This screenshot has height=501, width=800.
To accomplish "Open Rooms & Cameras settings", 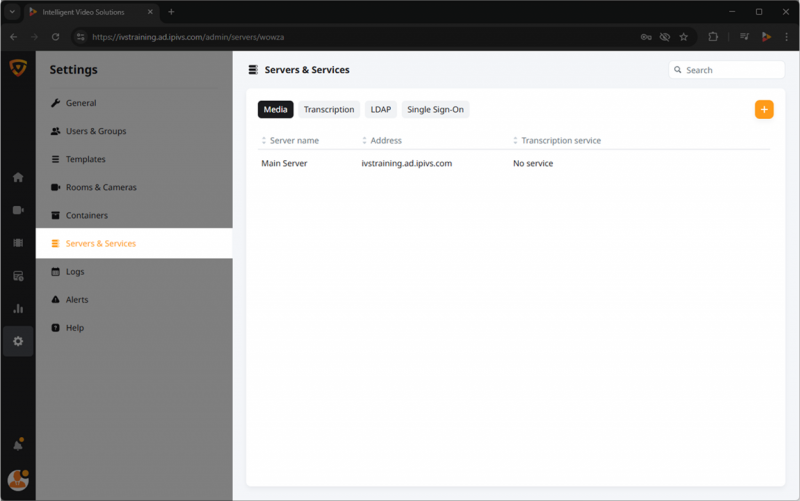I will 134,187.
